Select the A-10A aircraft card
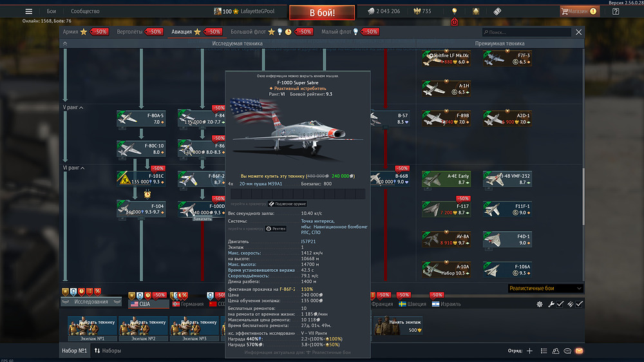644x362 pixels. click(446, 269)
